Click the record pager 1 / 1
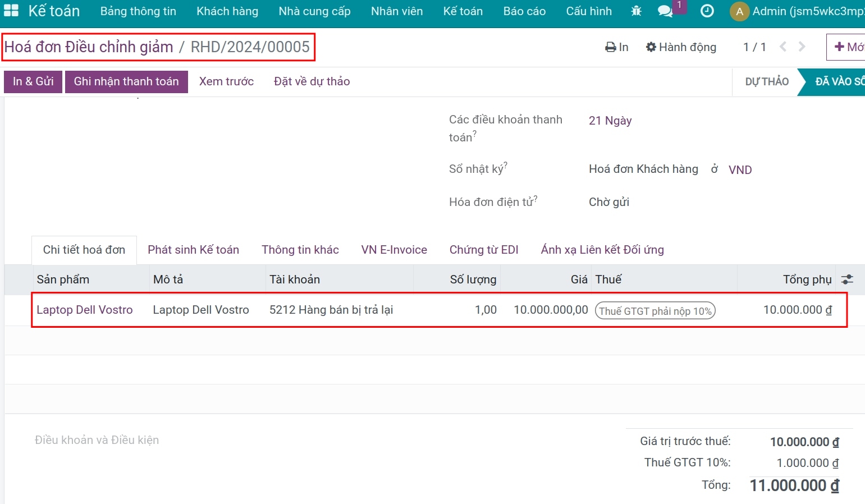Screen dimensions: 865x504 [754, 47]
